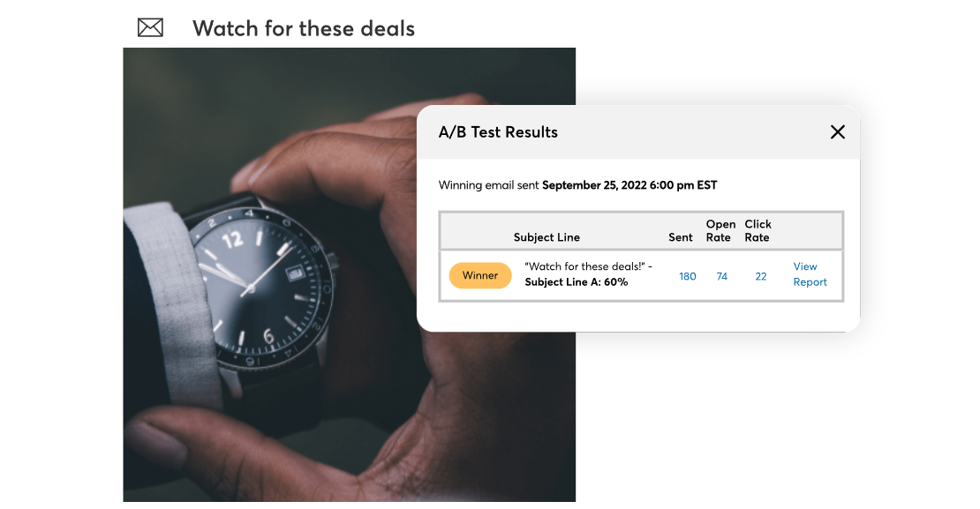Select the Sent column header

[681, 237]
